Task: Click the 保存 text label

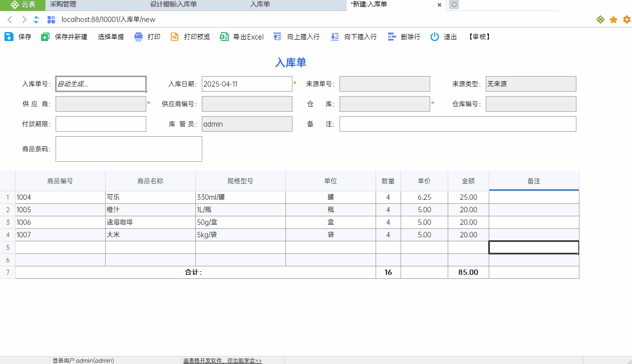Action: click(25, 37)
